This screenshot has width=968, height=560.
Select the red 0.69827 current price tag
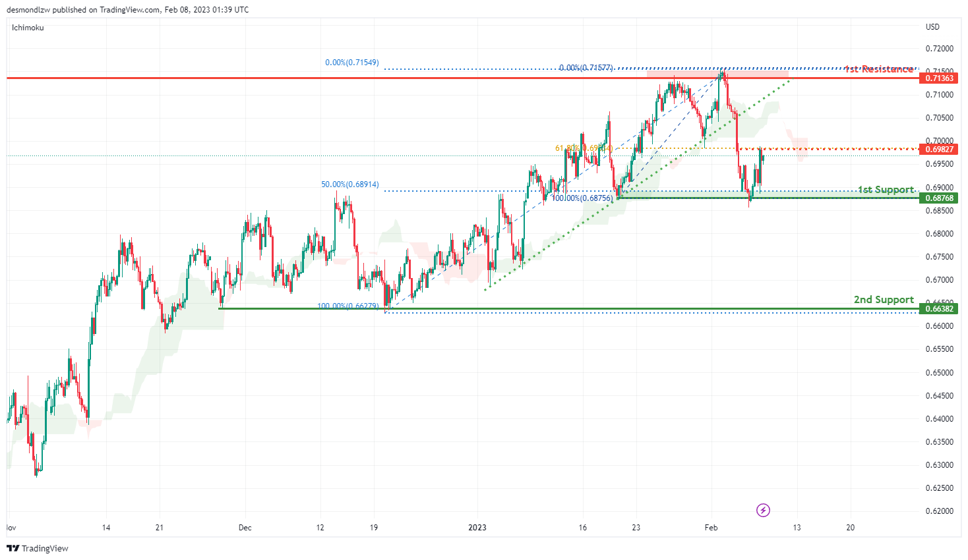(938, 149)
